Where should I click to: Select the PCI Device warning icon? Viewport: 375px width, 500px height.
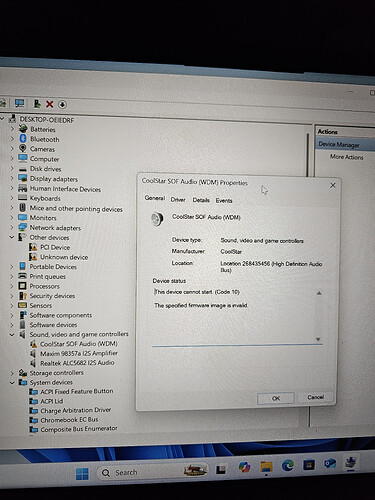tap(33, 247)
